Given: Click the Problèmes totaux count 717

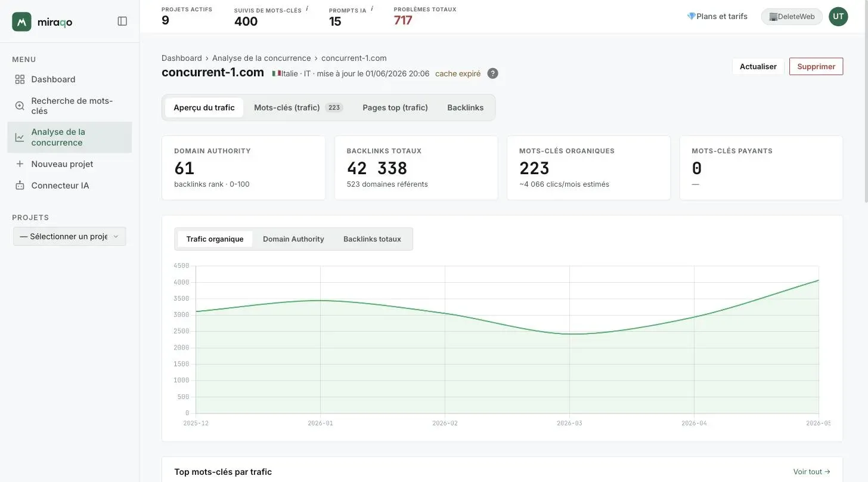Looking at the screenshot, I should click(403, 21).
